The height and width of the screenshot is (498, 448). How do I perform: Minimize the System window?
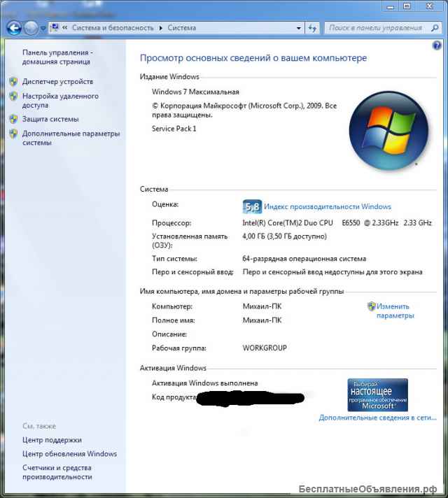pyautogui.click(x=391, y=6)
